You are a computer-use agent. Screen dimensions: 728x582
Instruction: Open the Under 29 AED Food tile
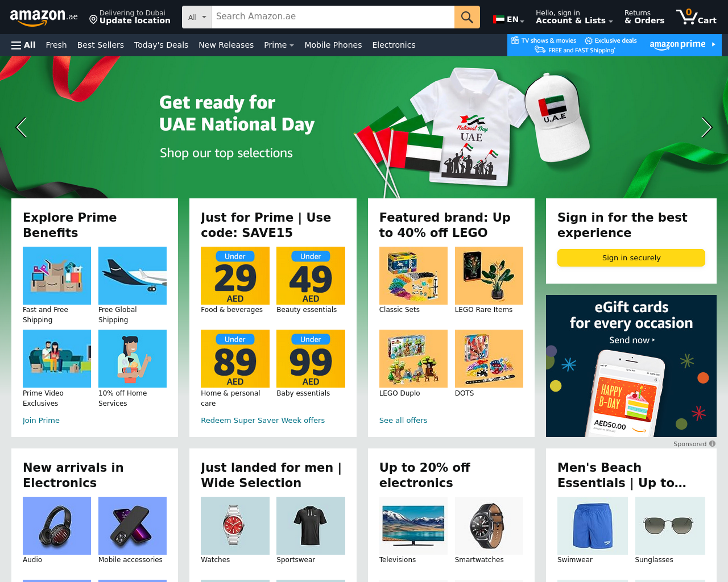point(235,276)
